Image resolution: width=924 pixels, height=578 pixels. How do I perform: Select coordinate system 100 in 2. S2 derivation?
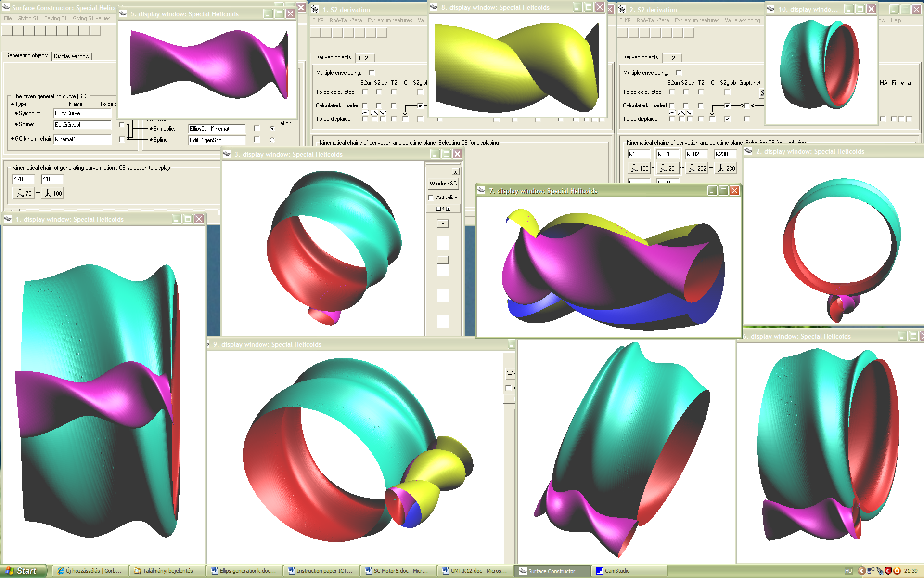point(639,168)
